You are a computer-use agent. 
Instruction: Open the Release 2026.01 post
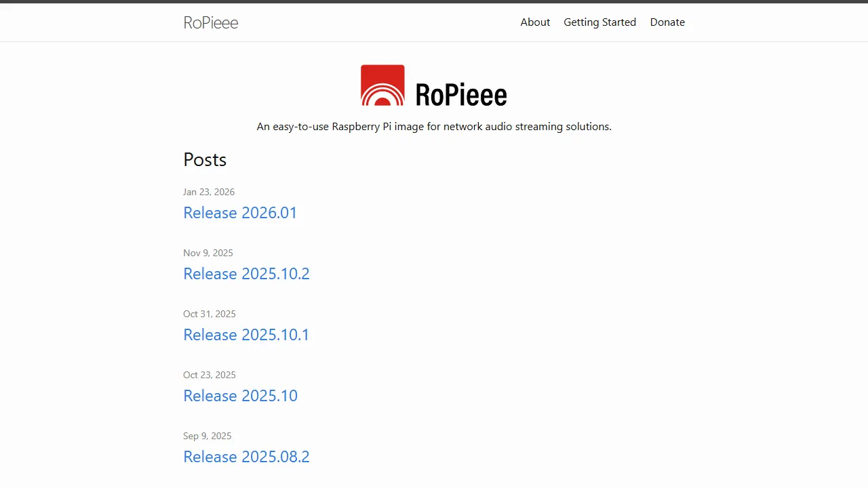[x=240, y=212]
